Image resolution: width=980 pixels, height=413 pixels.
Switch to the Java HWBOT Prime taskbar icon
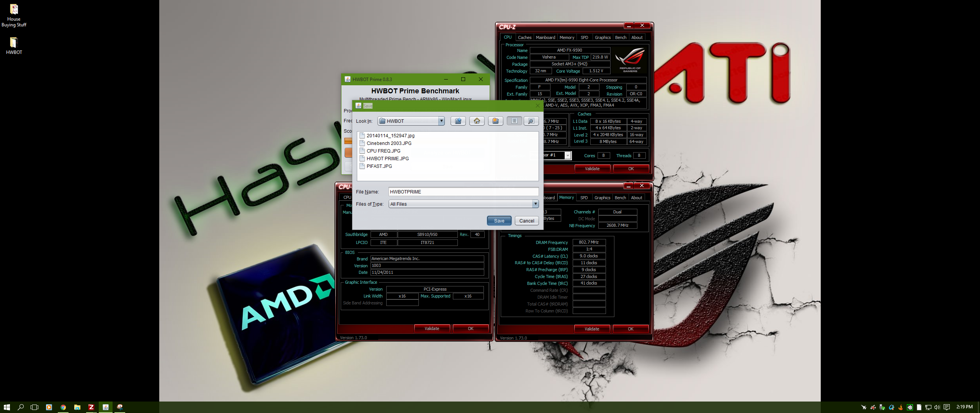[106, 407]
